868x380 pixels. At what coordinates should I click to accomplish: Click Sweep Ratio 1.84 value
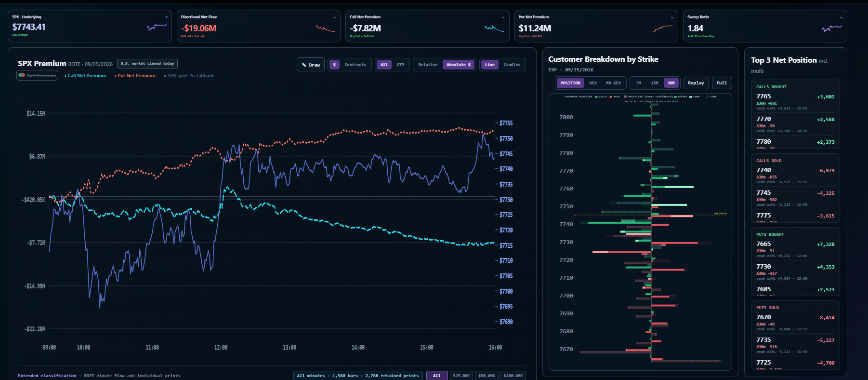[x=695, y=28]
